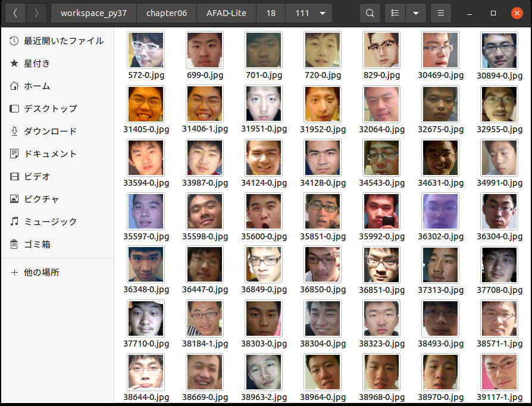Select thumbnail of 36302-0.jpg

point(440,211)
